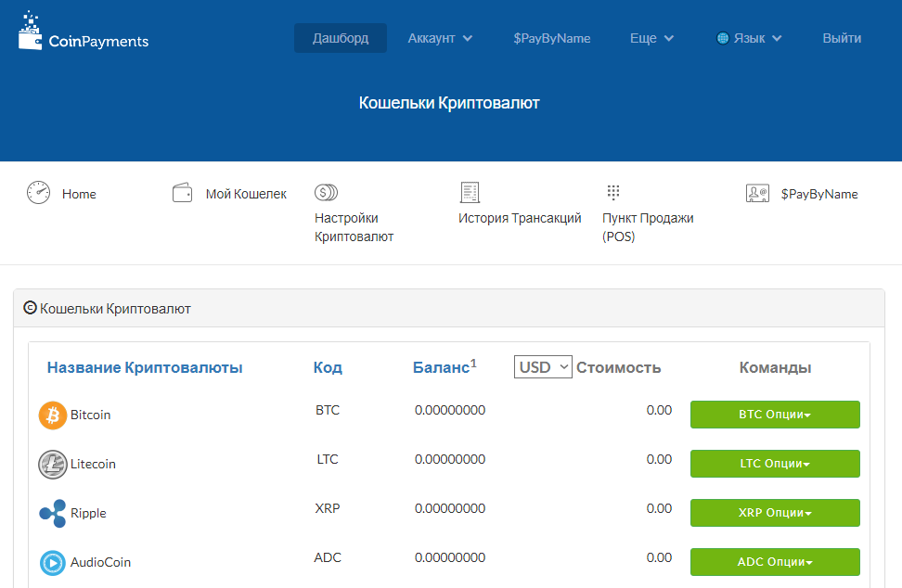
Task: Click the contact card icon beside $PayByName
Action: [757, 193]
